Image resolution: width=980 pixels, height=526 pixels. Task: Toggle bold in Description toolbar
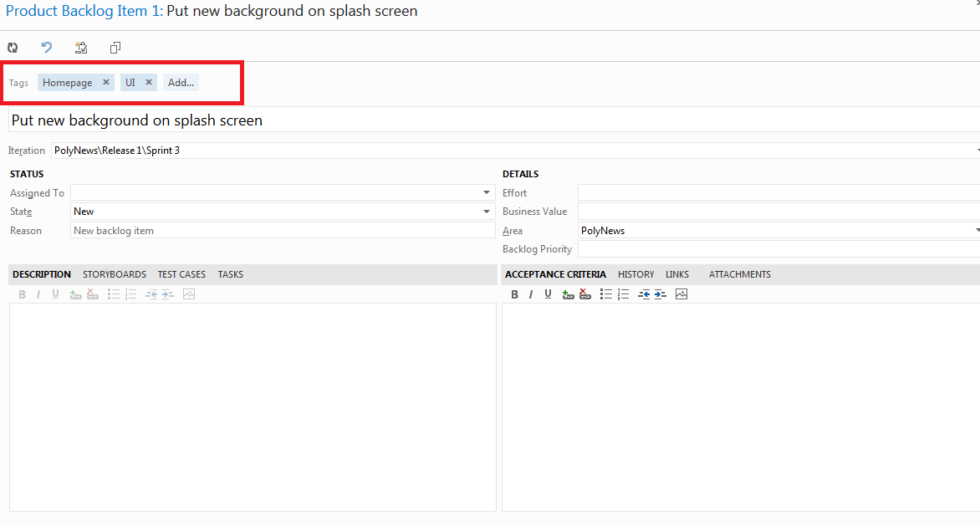coord(22,294)
